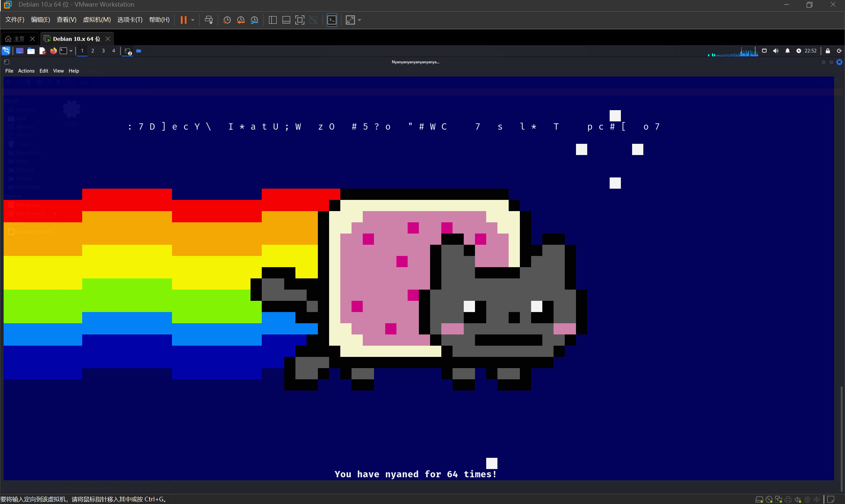Screen dimensions: 845x504
Task: Click the hard disk device status icon
Action: 759,499
